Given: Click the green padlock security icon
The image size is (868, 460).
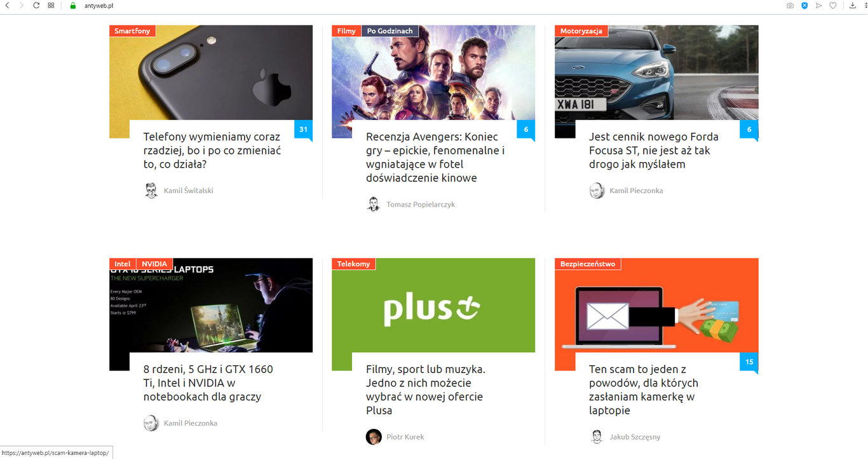Looking at the screenshot, I should point(73,5).
